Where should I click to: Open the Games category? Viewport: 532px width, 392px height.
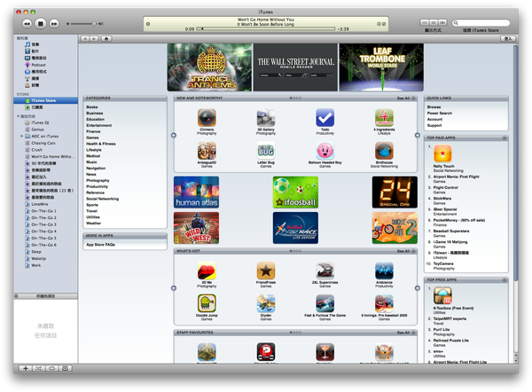pyautogui.click(x=92, y=137)
